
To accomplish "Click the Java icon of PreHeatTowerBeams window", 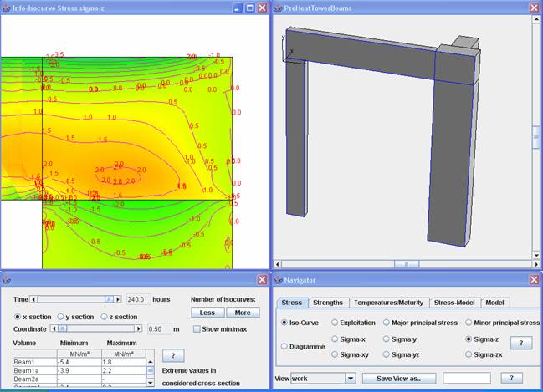I will (x=279, y=8).
